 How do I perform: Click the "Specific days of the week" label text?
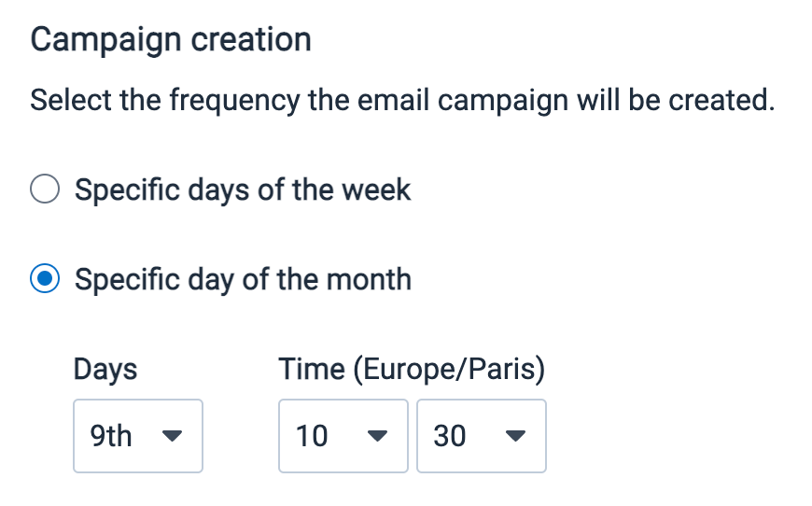[243, 190]
